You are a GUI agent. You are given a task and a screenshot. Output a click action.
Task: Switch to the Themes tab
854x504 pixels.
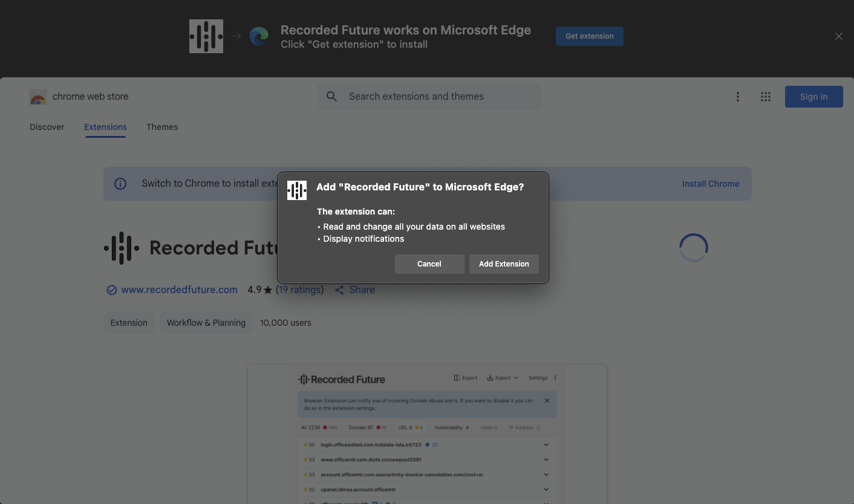coord(162,127)
